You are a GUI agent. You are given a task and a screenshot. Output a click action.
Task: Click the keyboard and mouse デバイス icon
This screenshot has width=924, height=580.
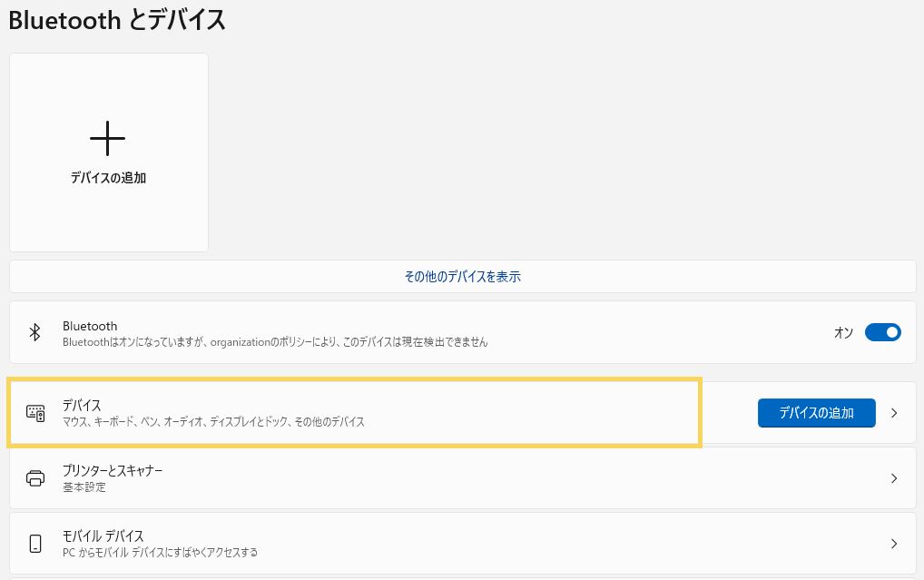point(35,413)
